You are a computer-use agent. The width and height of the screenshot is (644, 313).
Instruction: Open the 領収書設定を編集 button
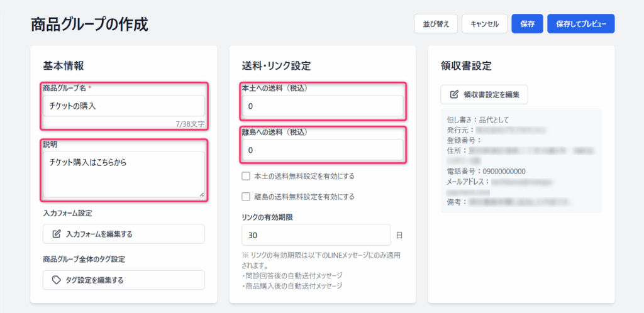(484, 95)
